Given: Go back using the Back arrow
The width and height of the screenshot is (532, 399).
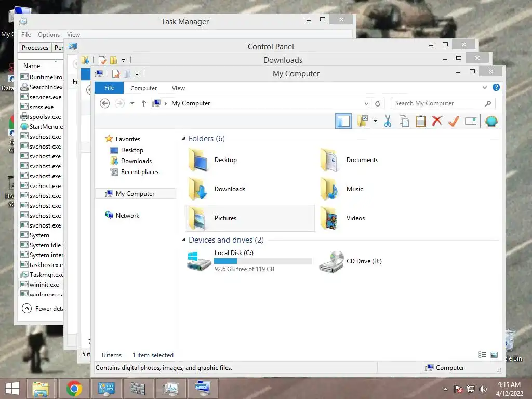Looking at the screenshot, I should tap(105, 103).
